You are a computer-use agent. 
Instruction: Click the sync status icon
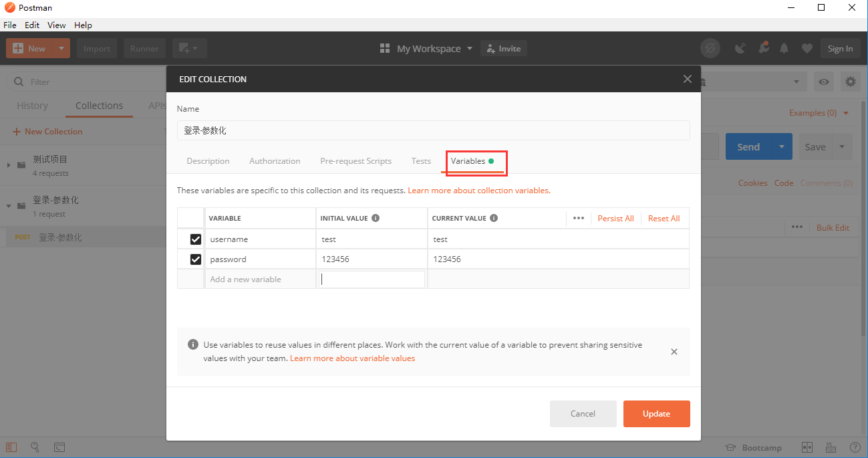[x=710, y=48]
